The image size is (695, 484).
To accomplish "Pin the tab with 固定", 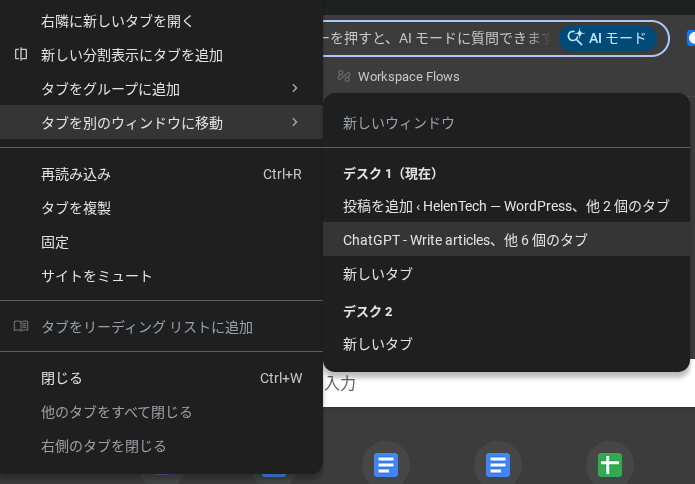I will tap(55, 242).
